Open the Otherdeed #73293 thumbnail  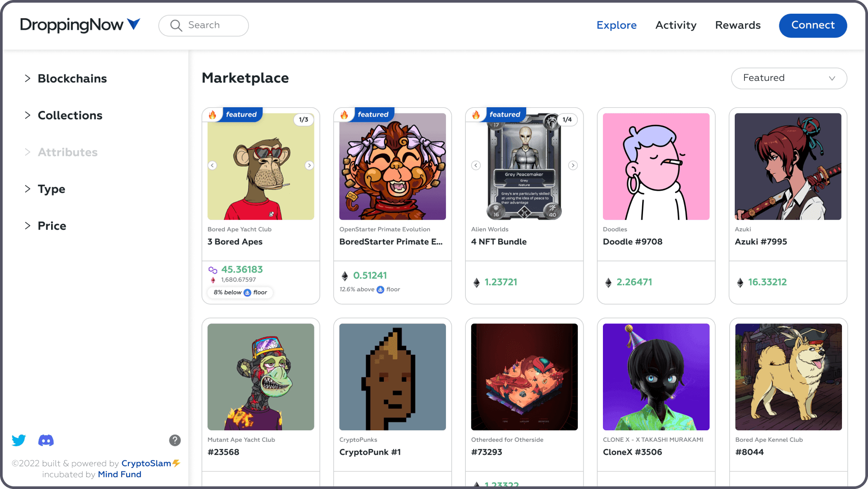point(524,377)
